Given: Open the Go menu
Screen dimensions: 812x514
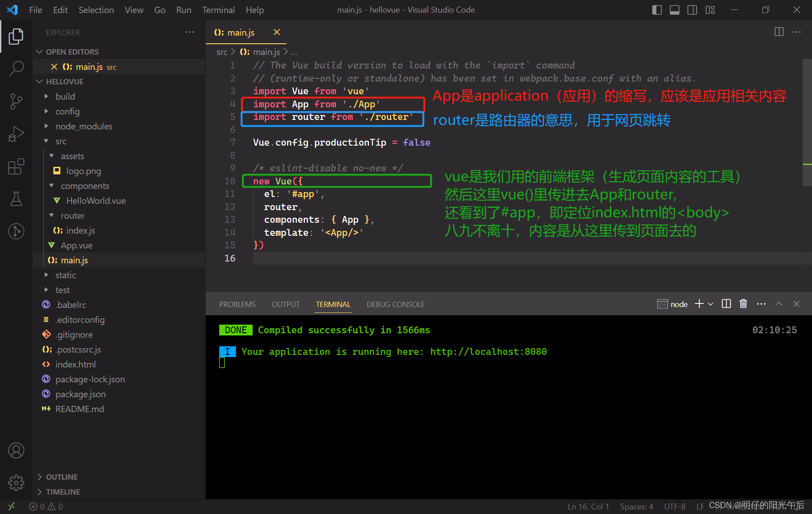Looking at the screenshot, I should [160, 10].
